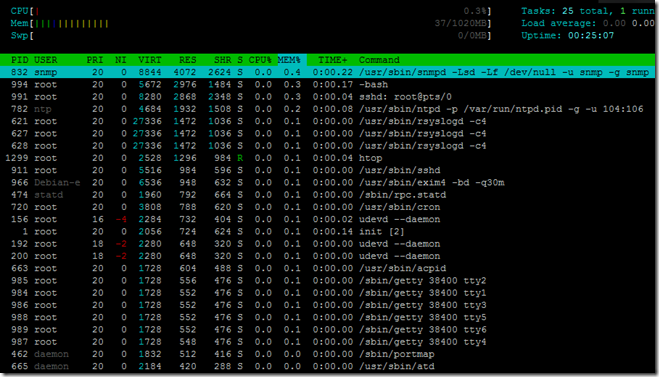Click the Swp usage meter bar

(x=251, y=35)
